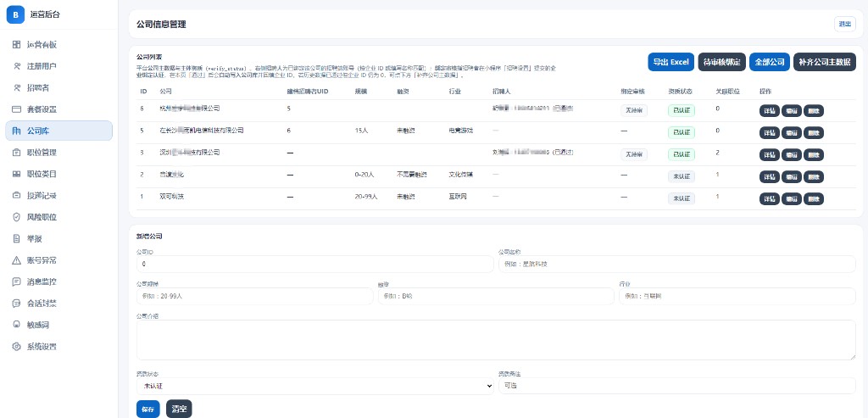This screenshot has width=868, height=418.
Task: Click the blue B logo icon
Action: [x=15, y=14]
